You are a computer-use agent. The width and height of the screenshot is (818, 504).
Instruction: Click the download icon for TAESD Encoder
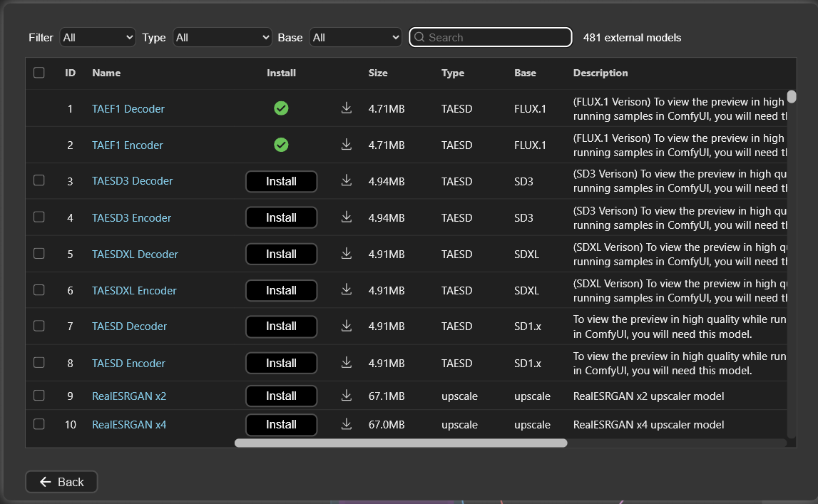point(347,362)
